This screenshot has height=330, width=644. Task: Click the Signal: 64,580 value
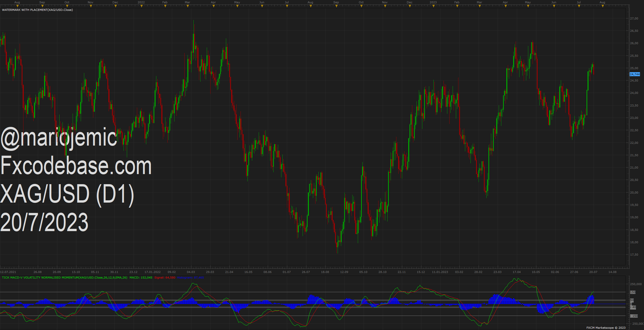(165, 278)
